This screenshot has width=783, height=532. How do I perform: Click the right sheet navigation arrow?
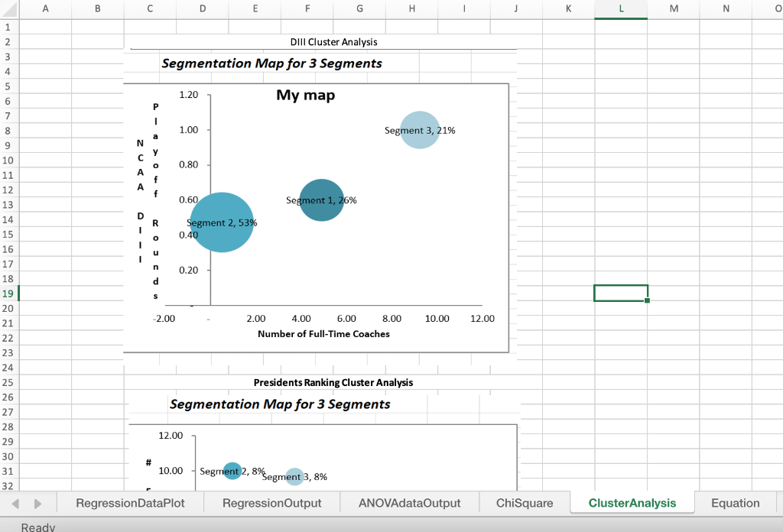click(36, 503)
